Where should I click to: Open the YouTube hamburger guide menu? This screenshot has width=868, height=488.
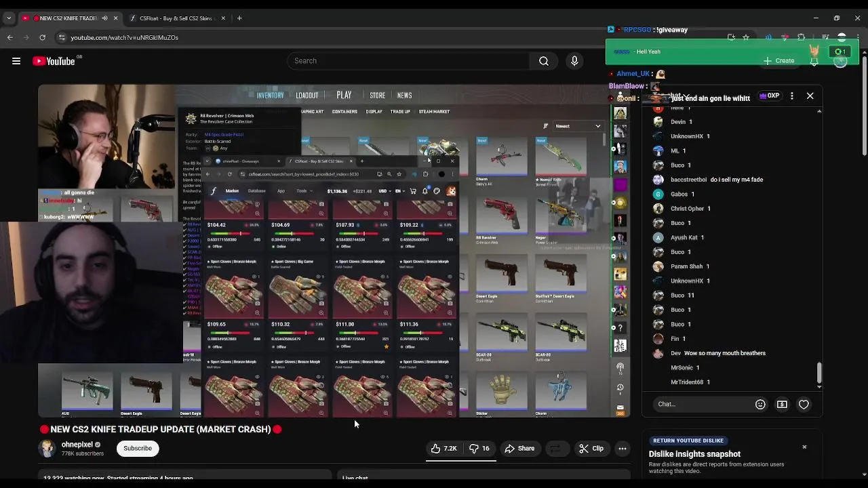pos(16,61)
